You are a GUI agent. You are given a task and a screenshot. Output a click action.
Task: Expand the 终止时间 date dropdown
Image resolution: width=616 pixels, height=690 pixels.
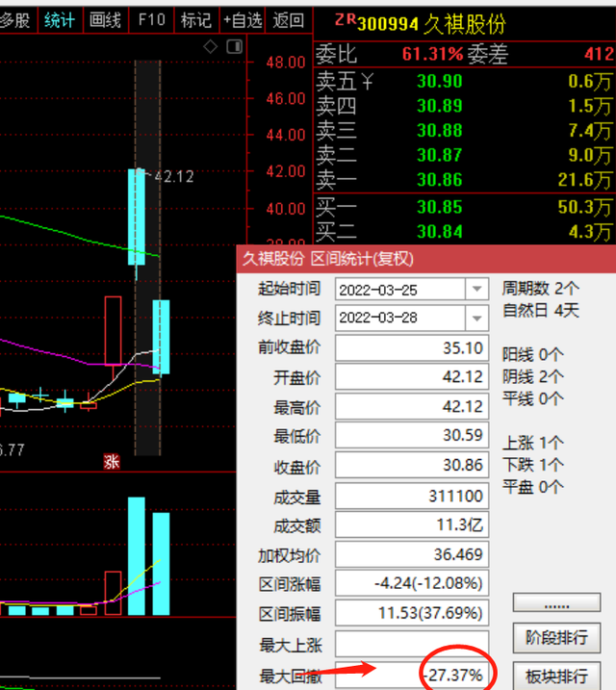tap(477, 318)
